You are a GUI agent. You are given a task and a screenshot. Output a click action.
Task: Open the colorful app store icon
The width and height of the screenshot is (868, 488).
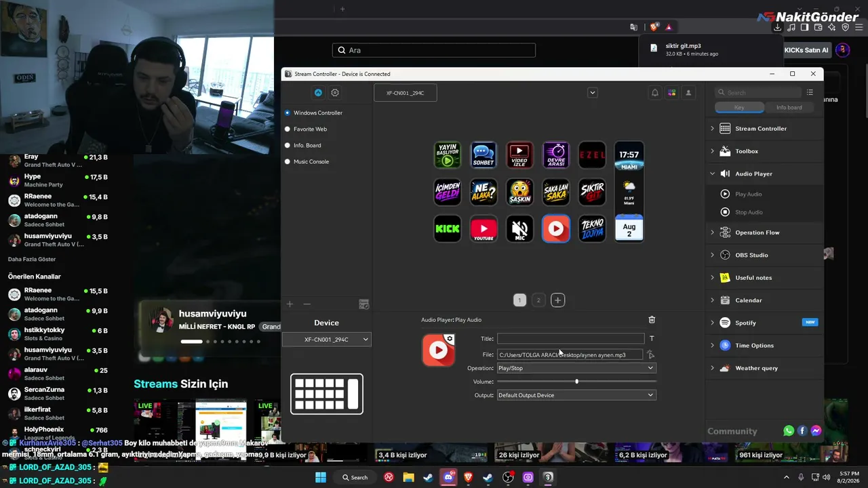pyautogui.click(x=672, y=93)
